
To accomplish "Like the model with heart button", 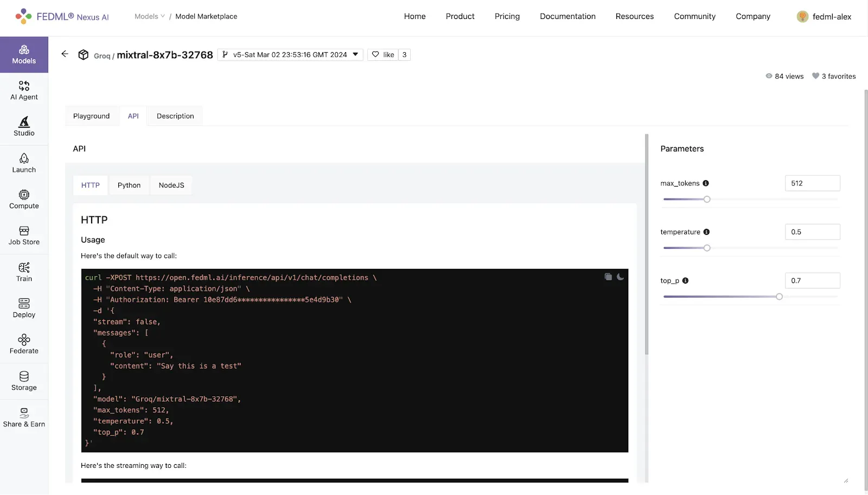I will (x=383, y=55).
